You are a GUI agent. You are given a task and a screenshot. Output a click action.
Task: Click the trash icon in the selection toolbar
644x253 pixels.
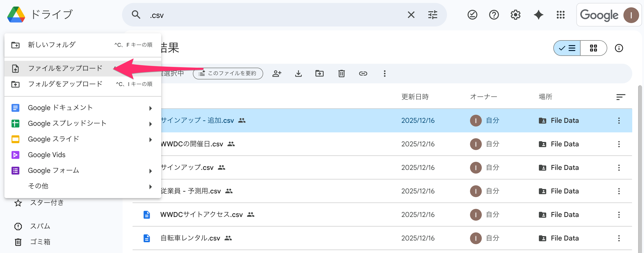(x=341, y=74)
